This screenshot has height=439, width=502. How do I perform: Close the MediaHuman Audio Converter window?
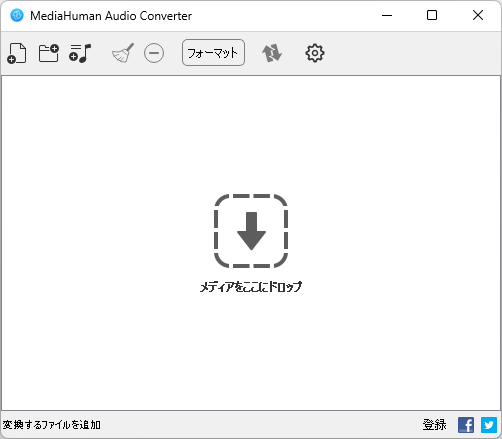(x=478, y=15)
